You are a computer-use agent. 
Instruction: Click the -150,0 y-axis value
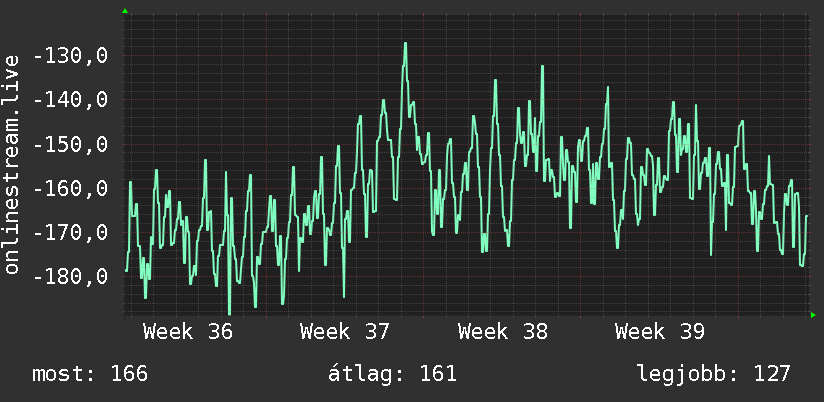click(70, 144)
